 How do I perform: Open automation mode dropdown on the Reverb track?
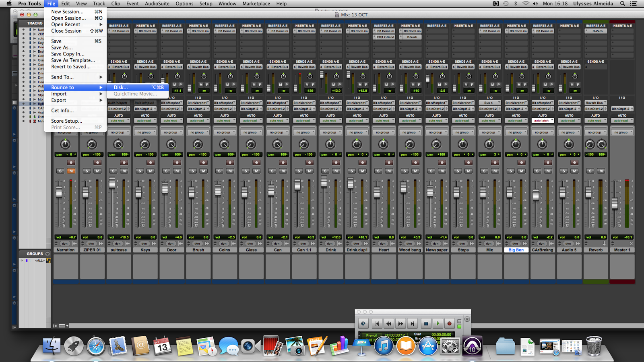coord(596,121)
